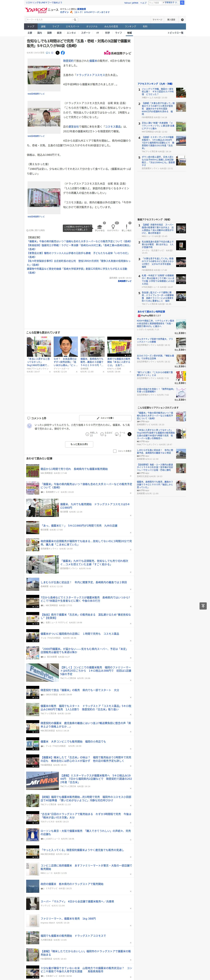The image size is (210, 980).
Task: Open the エキスパート tab
Action: [72, 27]
